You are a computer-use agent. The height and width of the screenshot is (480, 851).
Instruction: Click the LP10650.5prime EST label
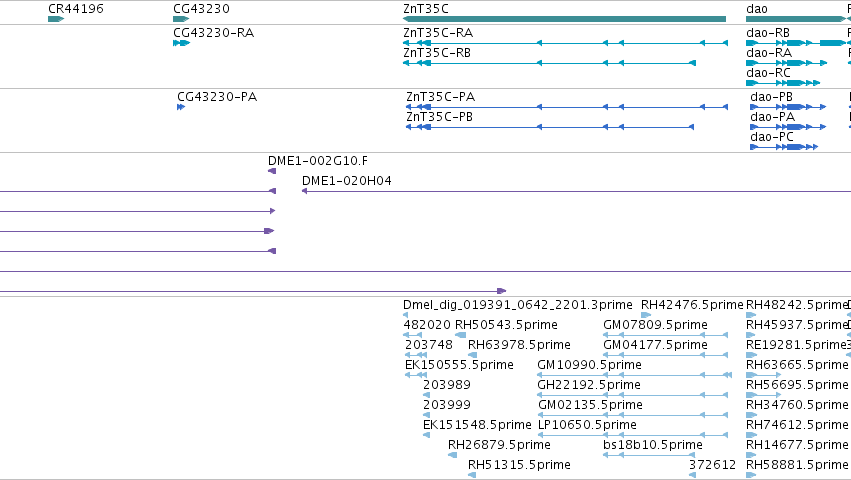[587, 425]
